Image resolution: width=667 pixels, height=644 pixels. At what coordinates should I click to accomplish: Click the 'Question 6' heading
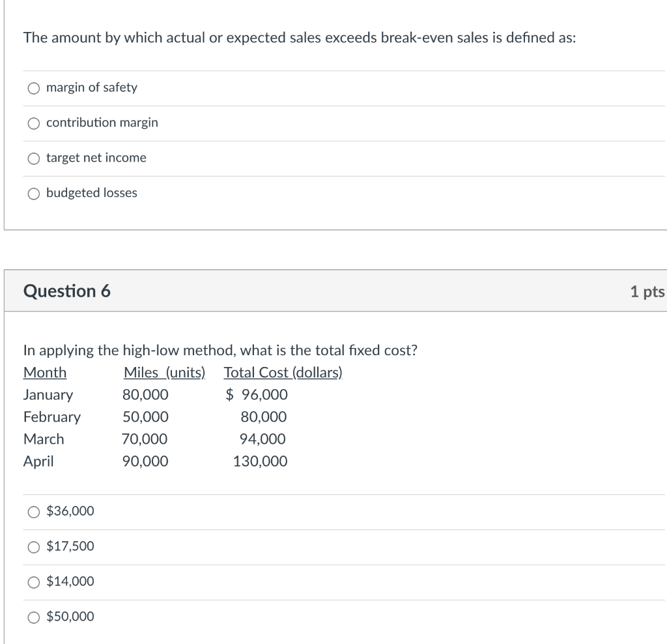tap(67, 291)
